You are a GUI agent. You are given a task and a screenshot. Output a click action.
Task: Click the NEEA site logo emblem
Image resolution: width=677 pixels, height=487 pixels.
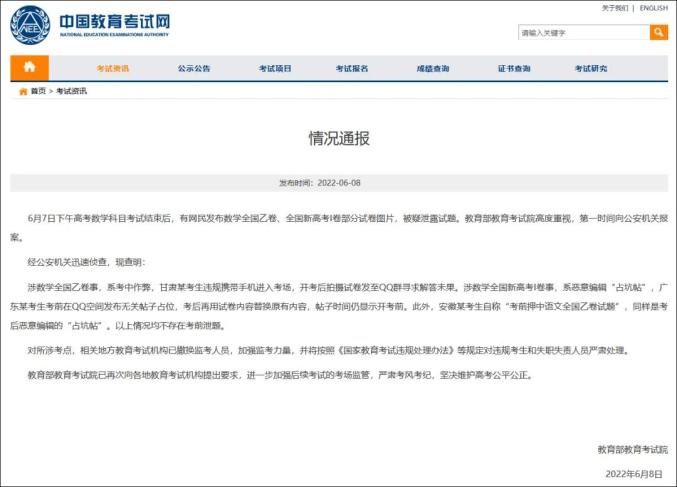pos(30,25)
